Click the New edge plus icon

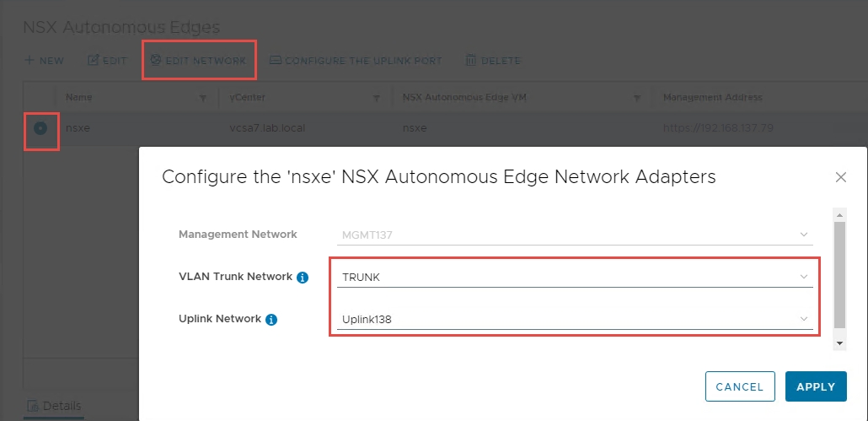[29, 61]
